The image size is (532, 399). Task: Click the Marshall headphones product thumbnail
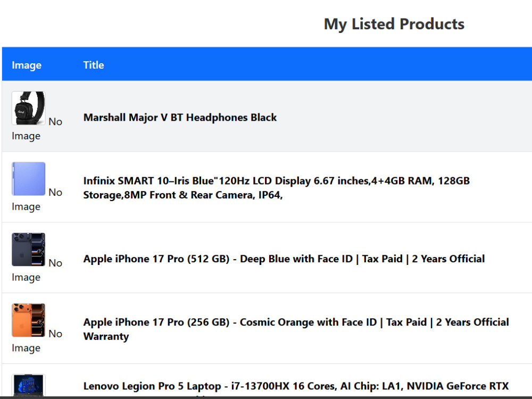pyautogui.click(x=29, y=108)
